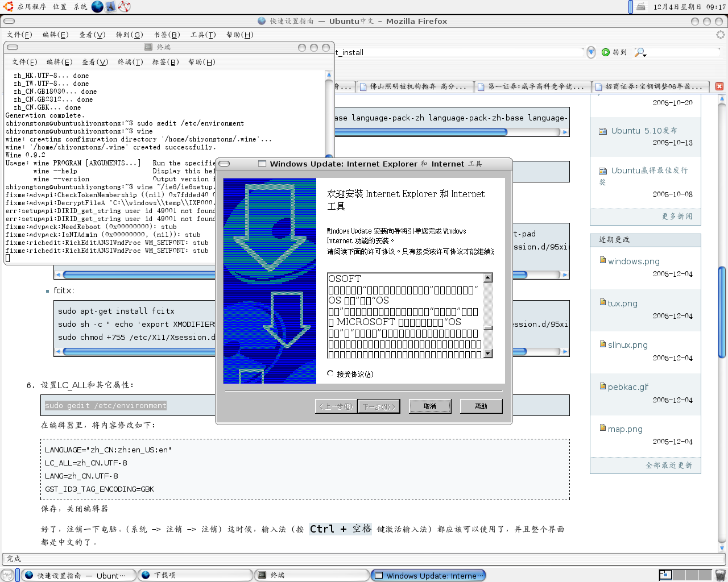Open the pebkac.gif link

point(628,387)
